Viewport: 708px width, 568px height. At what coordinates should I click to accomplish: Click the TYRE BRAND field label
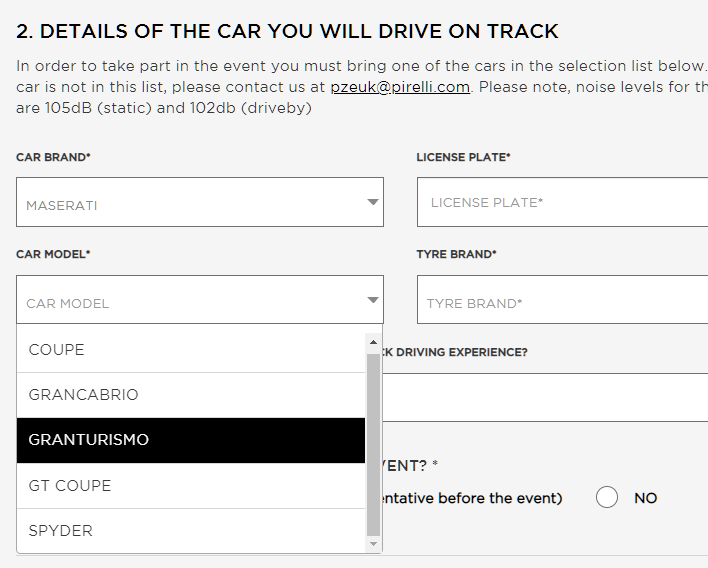point(456,254)
